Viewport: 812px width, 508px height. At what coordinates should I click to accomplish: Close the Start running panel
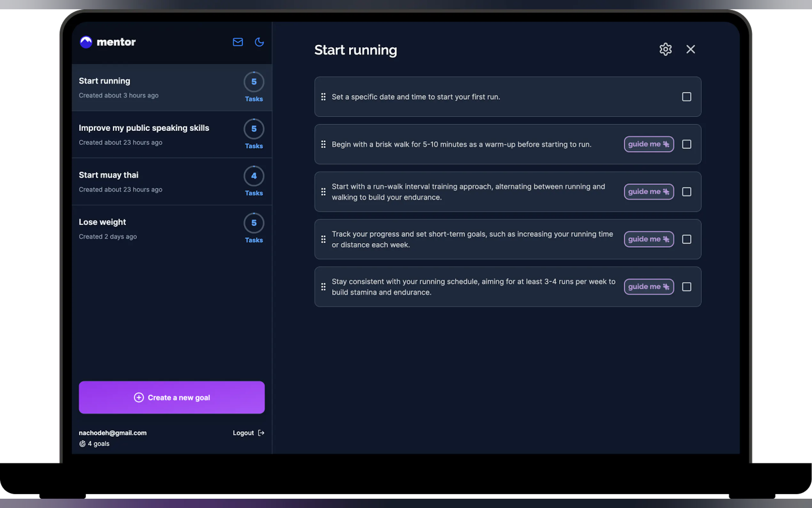(x=691, y=49)
